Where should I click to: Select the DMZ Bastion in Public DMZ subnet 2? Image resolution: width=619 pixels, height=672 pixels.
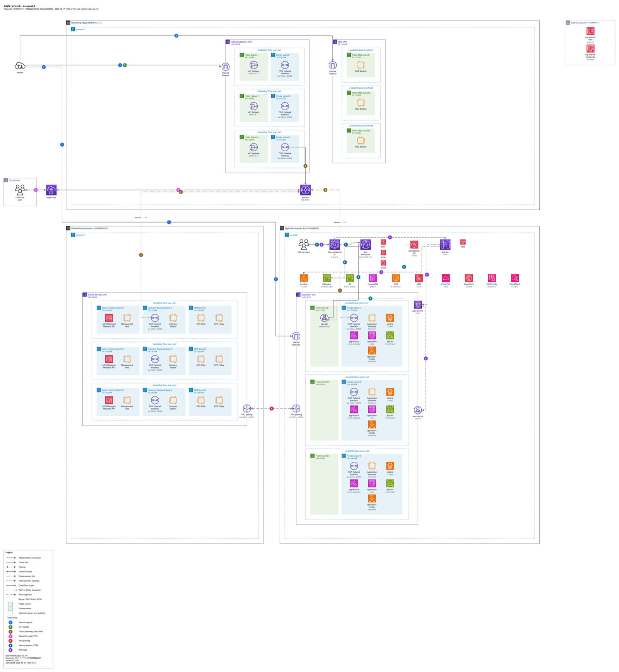click(361, 103)
